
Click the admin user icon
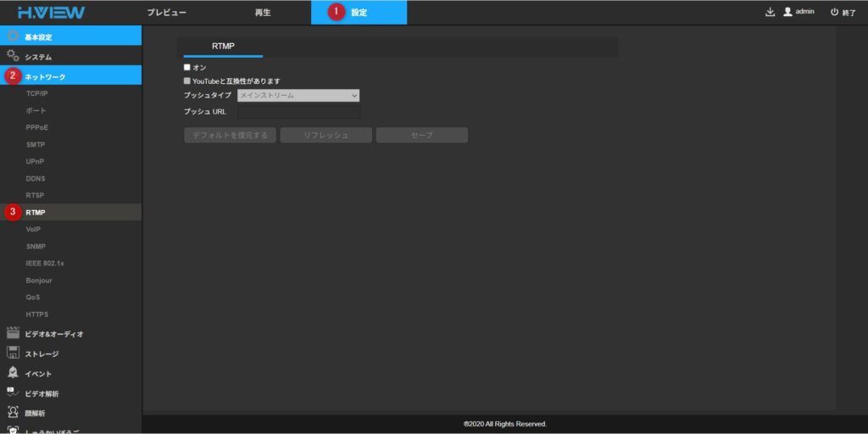click(787, 12)
